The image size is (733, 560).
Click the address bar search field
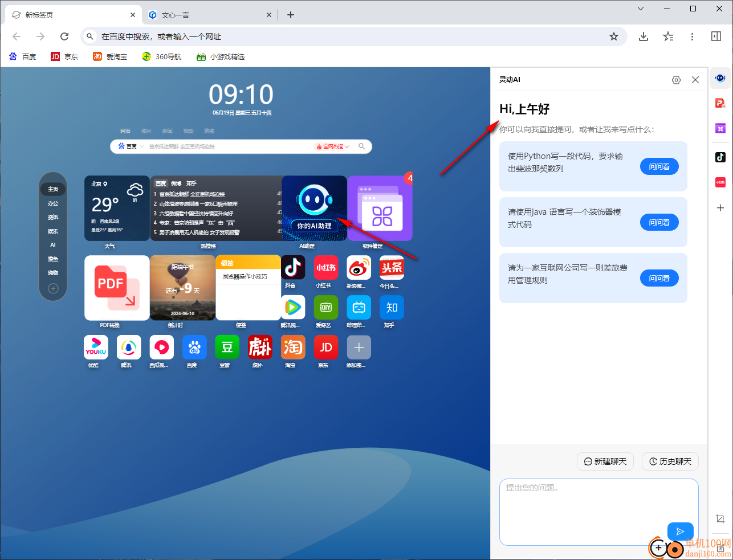coord(353,36)
